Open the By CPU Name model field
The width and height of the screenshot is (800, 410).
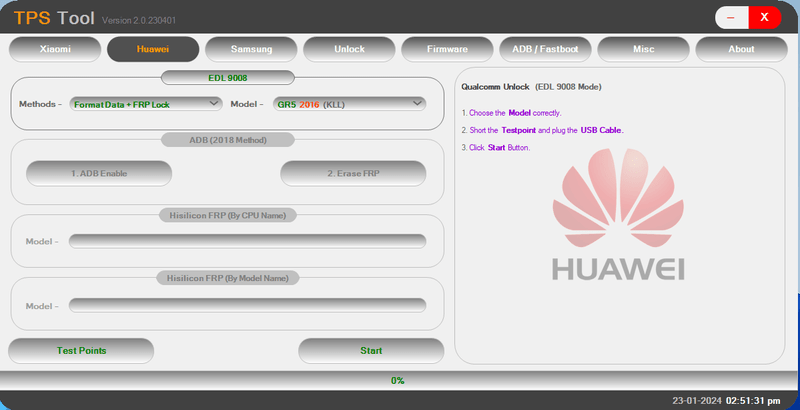coord(247,241)
